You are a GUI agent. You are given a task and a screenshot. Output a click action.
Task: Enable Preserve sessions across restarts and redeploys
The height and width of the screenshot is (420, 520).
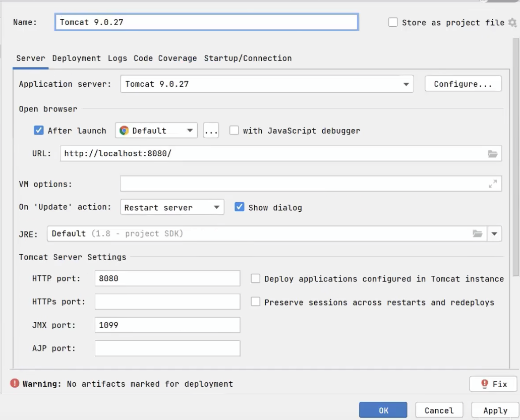coord(255,302)
